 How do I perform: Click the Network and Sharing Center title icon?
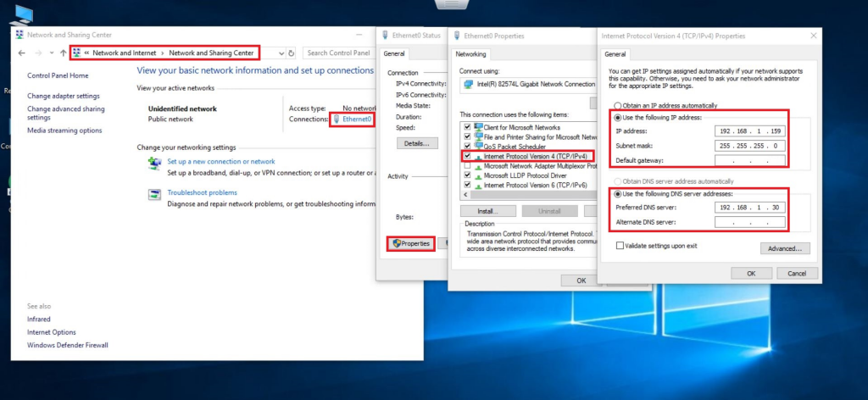point(20,36)
